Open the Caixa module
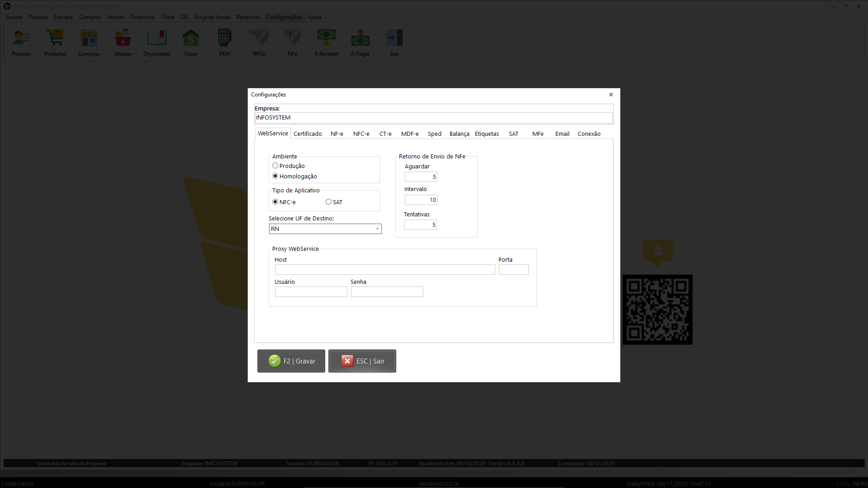Image resolution: width=868 pixels, height=488 pixels. [x=190, y=42]
